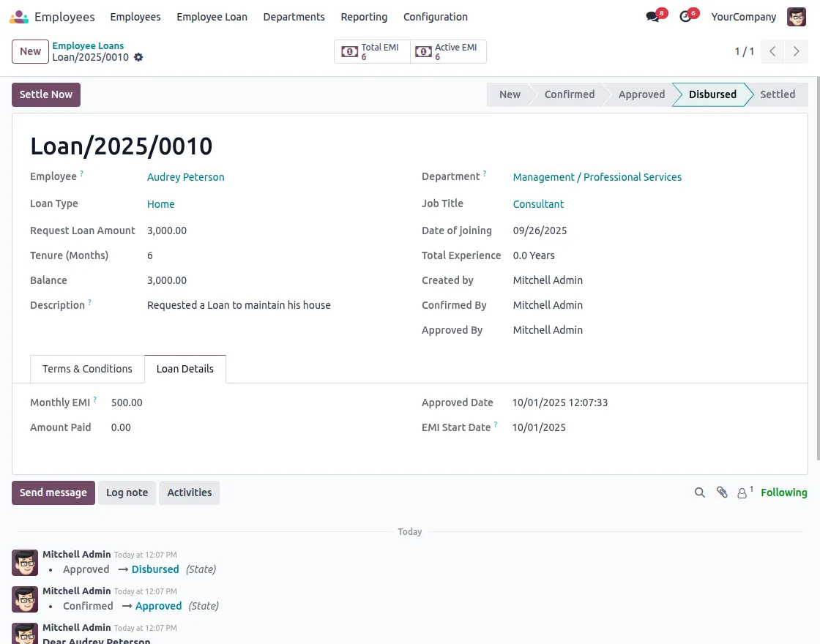Viewport: 820px width, 644px height.
Task: Open the Audrey Peterson employee link
Action: 185,177
